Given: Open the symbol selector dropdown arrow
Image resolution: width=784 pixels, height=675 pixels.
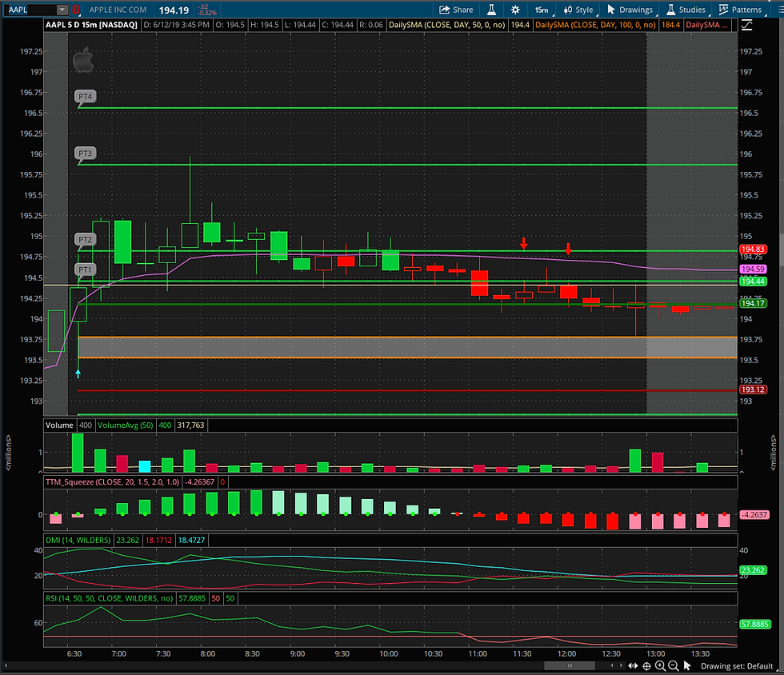Looking at the screenshot, I should pyautogui.click(x=62, y=10).
